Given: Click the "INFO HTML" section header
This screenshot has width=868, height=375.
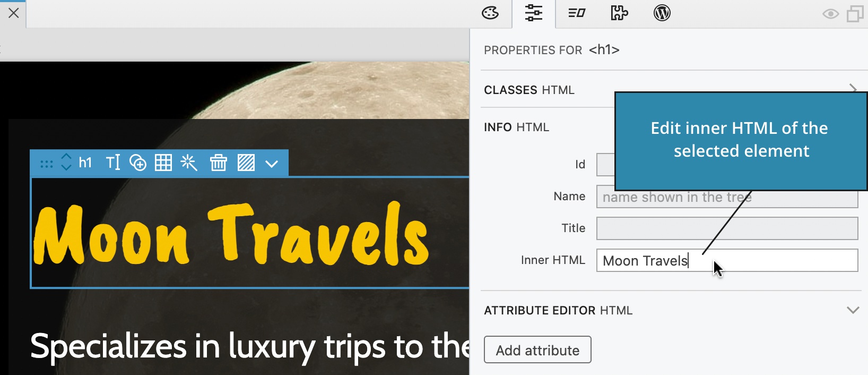Looking at the screenshot, I should coord(516,127).
